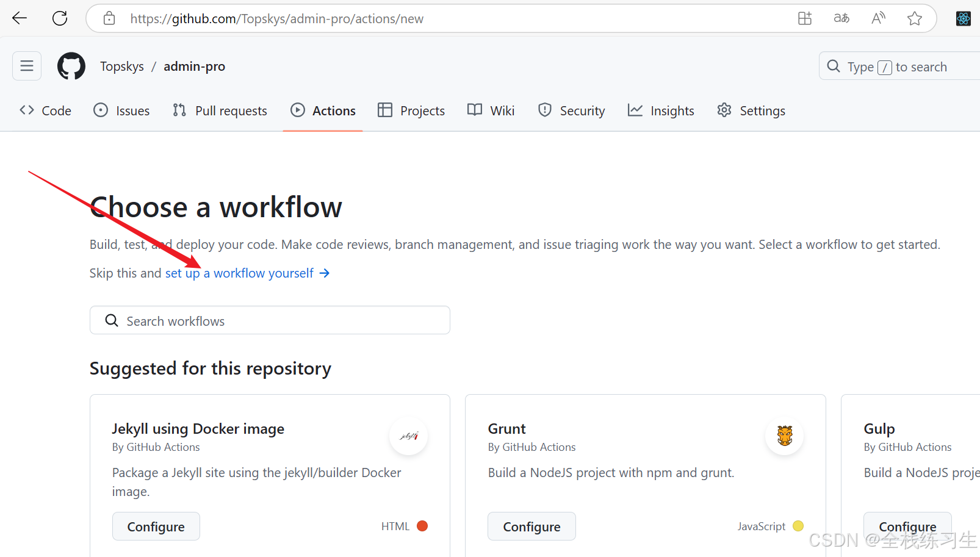980x557 pixels.
Task: Go to GitHub home via Octocat logo
Action: [x=71, y=66]
